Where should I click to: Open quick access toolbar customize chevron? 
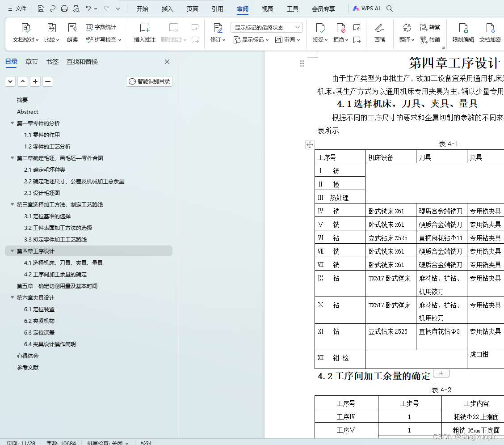click(x=118, y=8)
